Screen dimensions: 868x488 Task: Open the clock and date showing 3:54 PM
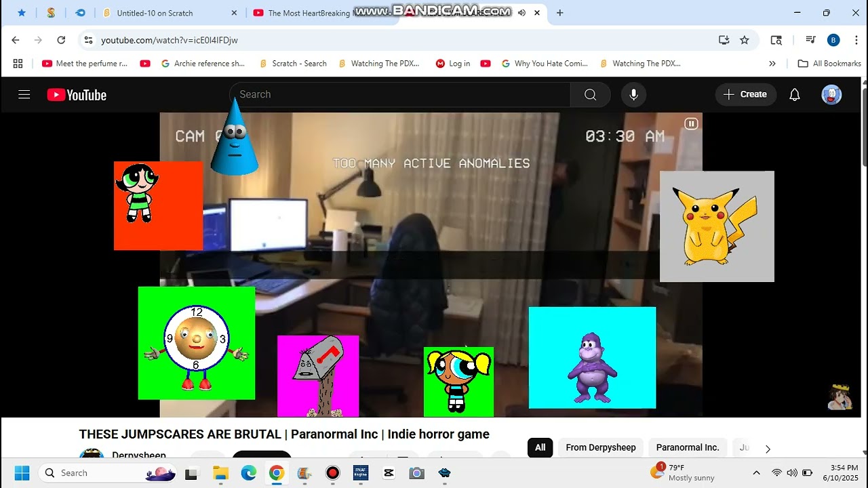click(840, 473)
